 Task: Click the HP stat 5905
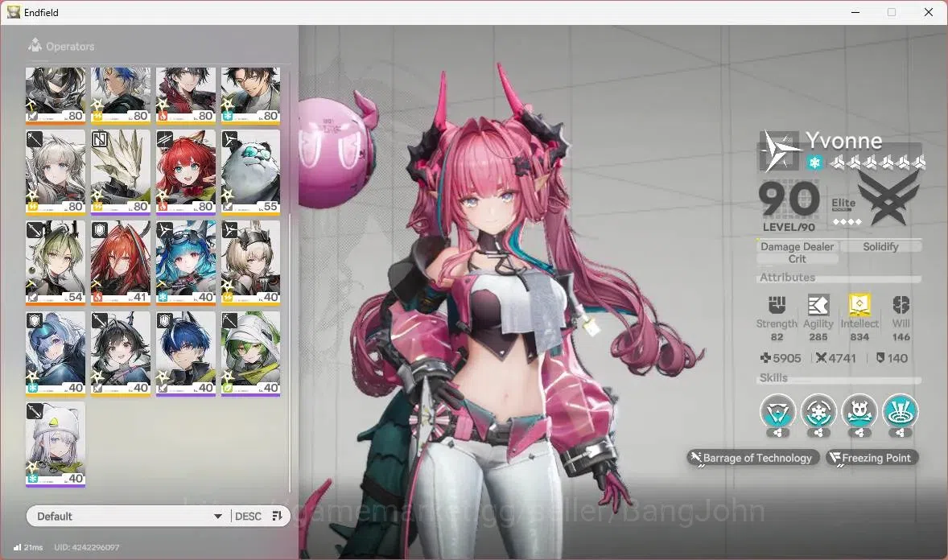pos(781,358)
